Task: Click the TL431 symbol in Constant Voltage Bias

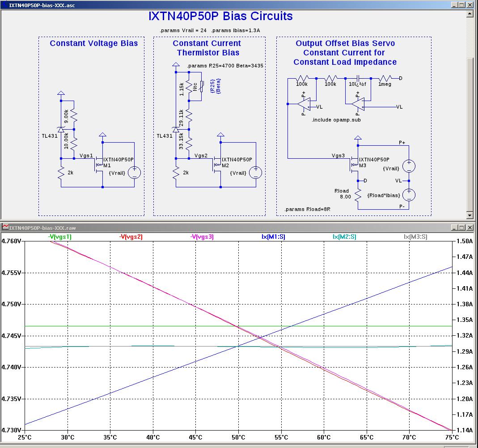Action: [61, 130]
